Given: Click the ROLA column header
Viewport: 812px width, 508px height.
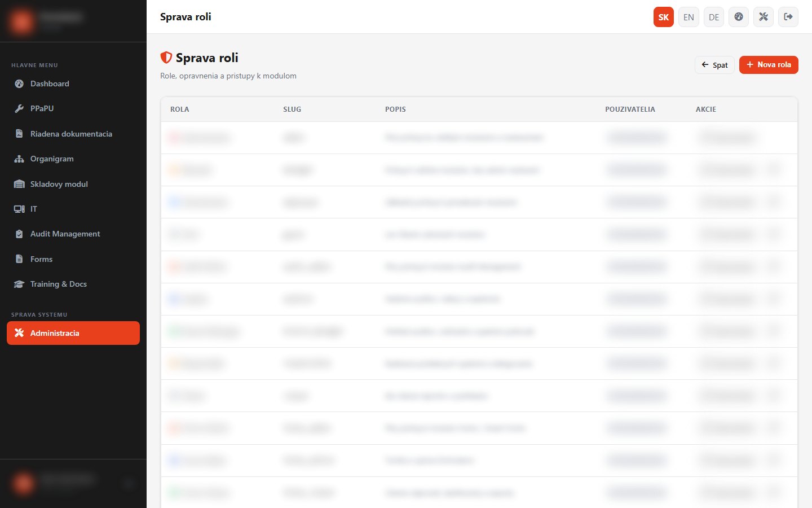Looking at the screenshot, I should (x=180, y=110).
